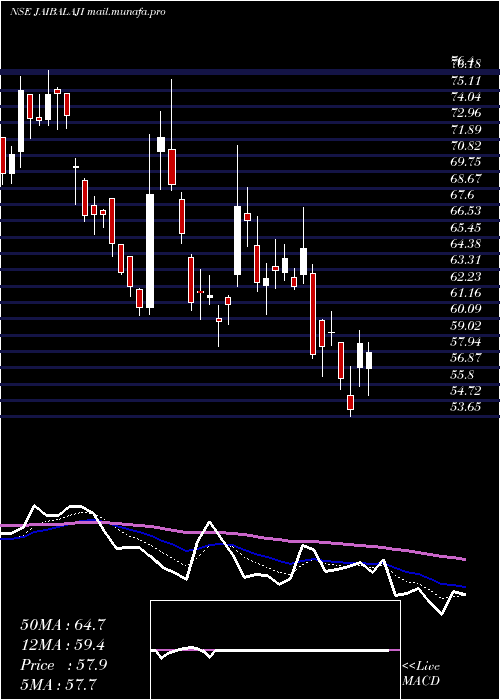Select the 60.09 price level label
The image size is (500, 700).
(x=466, y=309)
